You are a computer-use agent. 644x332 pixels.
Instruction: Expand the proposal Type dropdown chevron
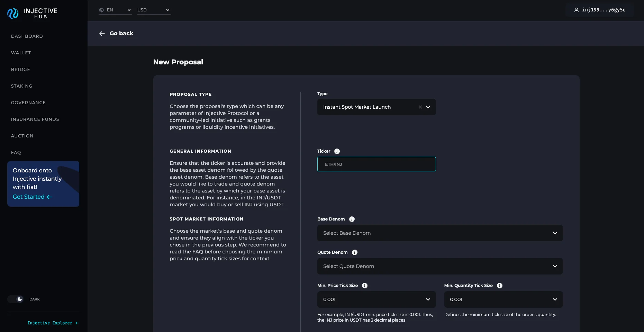tap(428, 107)
